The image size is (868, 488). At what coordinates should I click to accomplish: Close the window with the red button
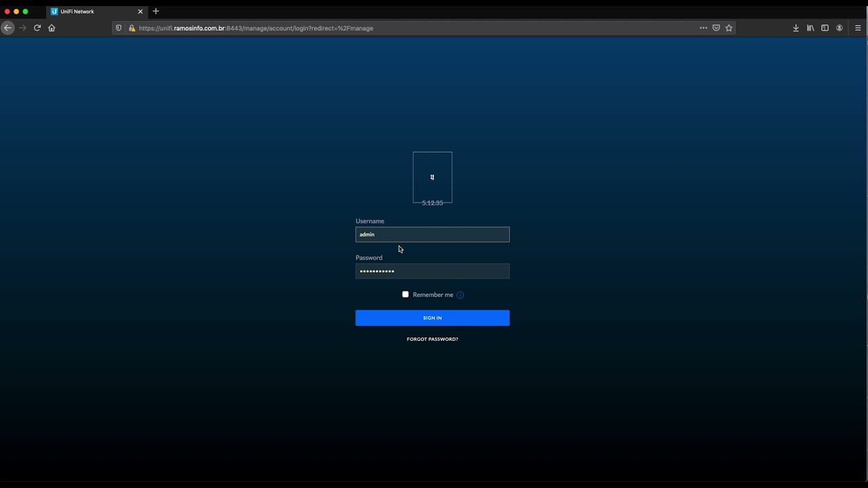(7, 12)
